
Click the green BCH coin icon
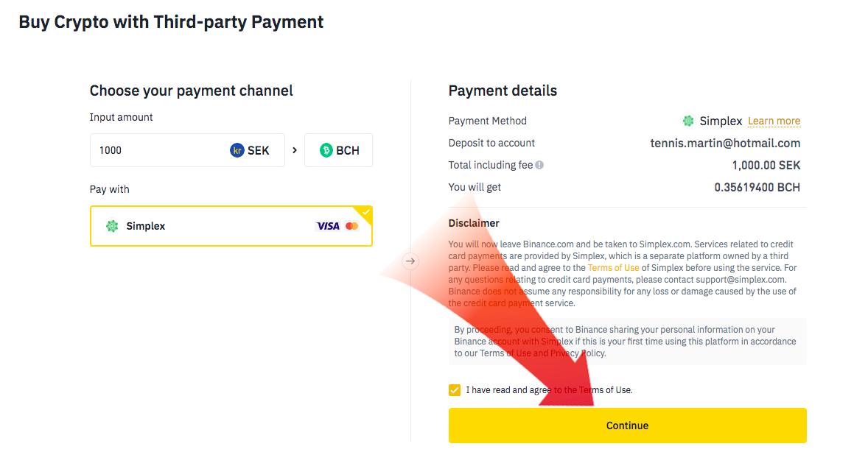pyautogui.click(x=326, y=150)
